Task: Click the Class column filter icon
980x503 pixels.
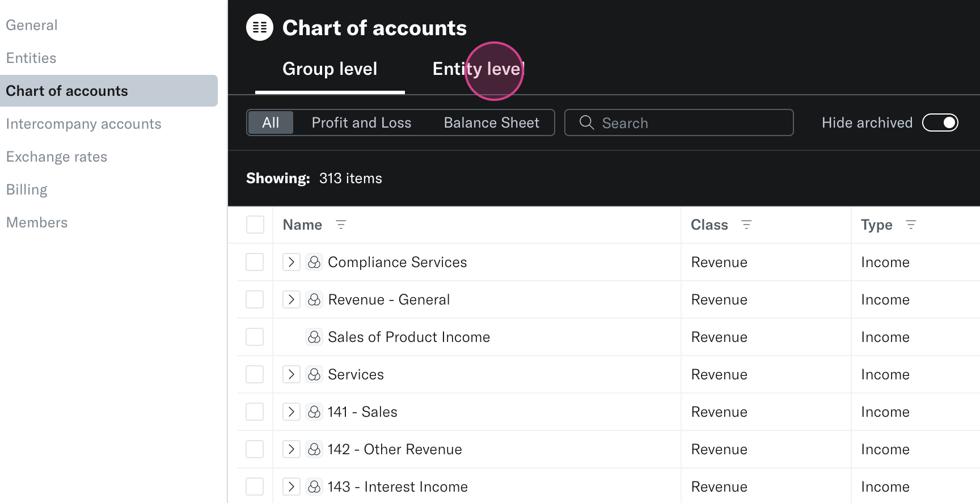Action: click(746, 225)
